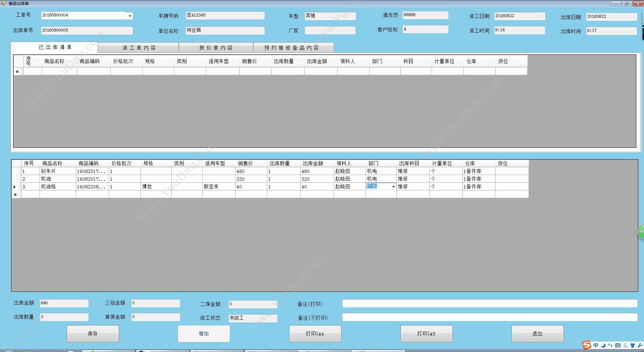Screen dimensions: 644x352
Task: Click the 保存 button
Action: pyautogui.click(x=93, y=334)
